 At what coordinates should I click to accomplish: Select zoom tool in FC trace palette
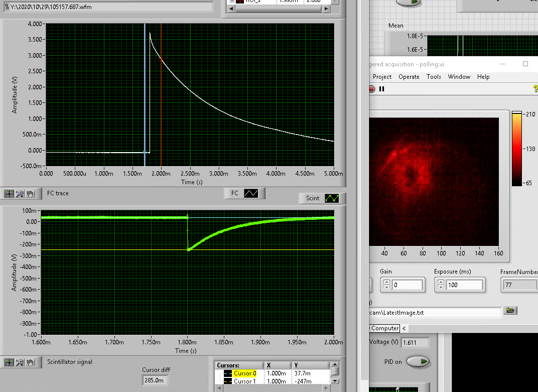[20, 193]
